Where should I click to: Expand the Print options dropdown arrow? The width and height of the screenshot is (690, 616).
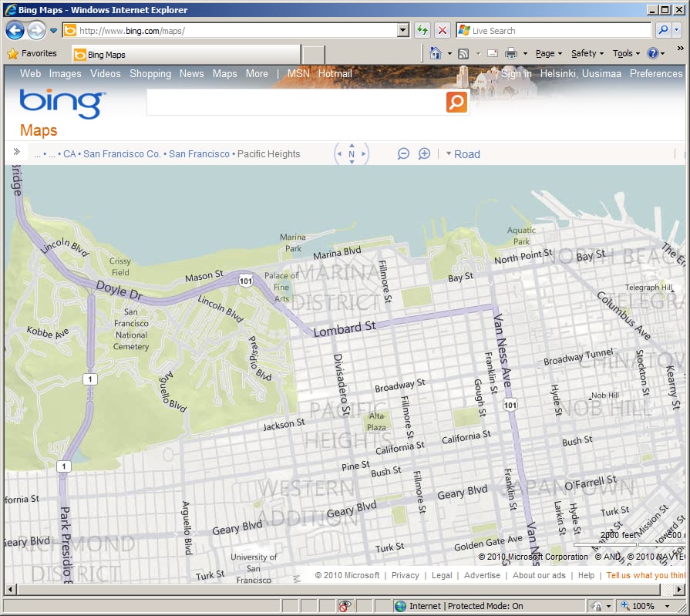click(525, 54)
